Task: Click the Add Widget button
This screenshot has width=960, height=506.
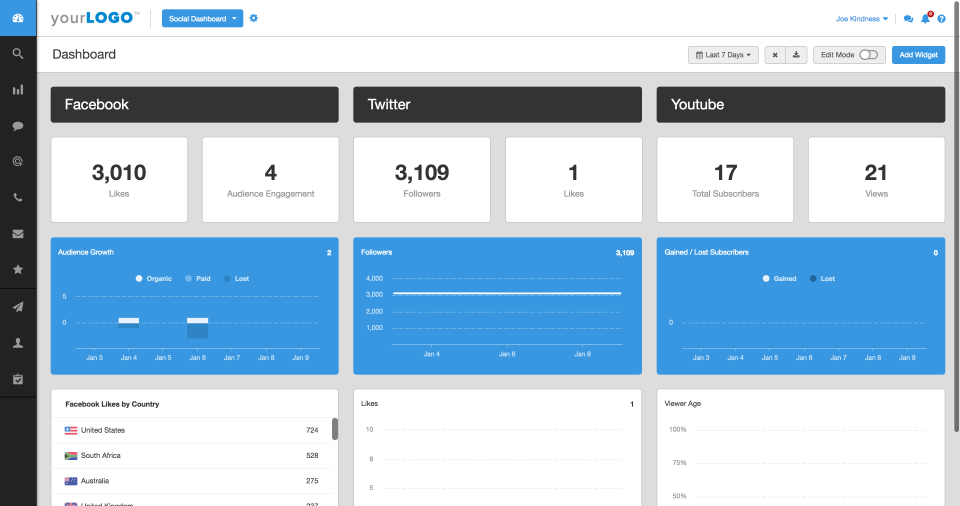Action: [x=918, y=55]
